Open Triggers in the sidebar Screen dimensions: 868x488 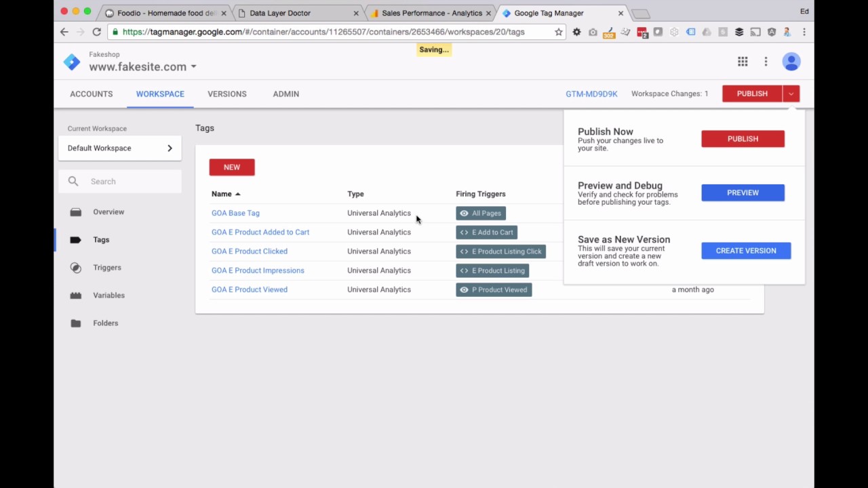pyautogui.click(x=107, y=268)
